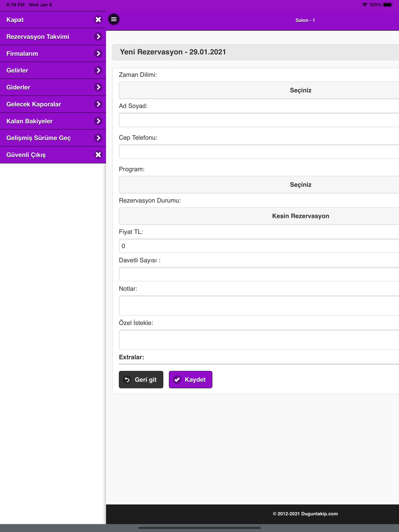
Task: Open Firmalarım menu item
Action: (53, 53)
